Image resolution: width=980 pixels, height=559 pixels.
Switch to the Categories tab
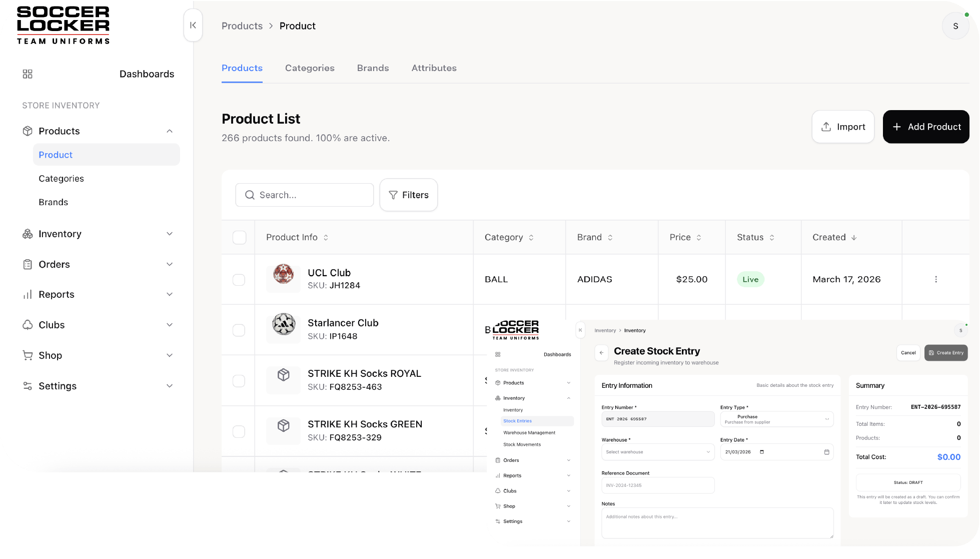coord(310,68)
